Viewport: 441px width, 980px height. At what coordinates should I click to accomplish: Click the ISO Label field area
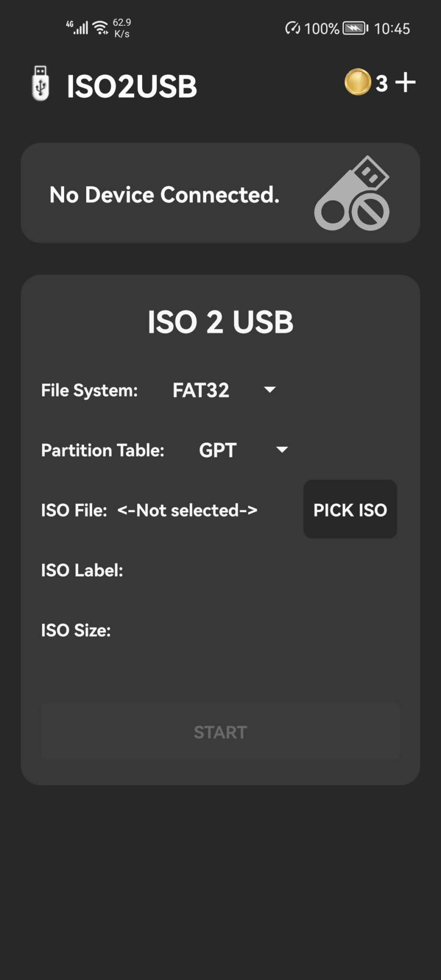click(82, 570)
